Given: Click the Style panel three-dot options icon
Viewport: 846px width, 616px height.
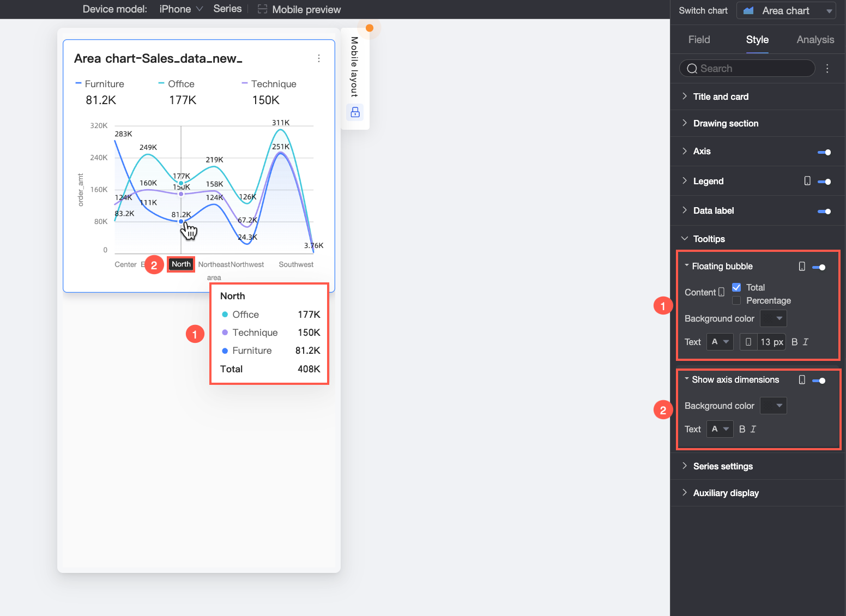Looking at the screenshot, I should tap(827, 68).
